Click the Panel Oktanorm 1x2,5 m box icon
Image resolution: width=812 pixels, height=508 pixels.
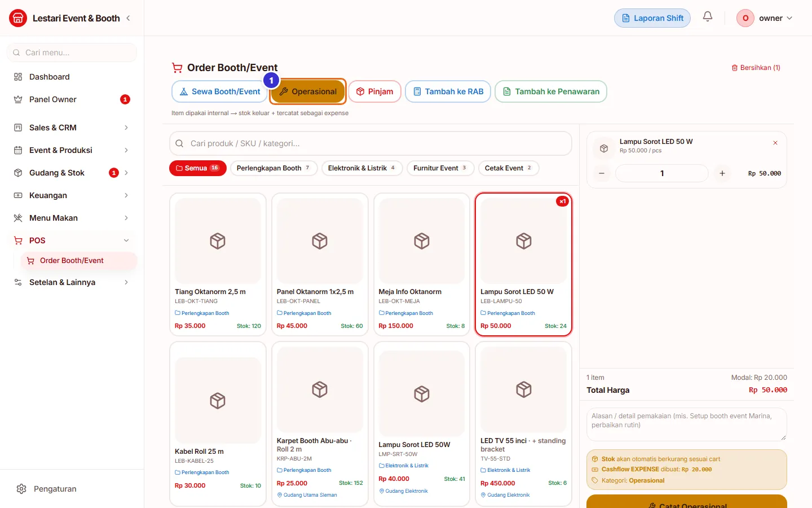click(320, 241)
